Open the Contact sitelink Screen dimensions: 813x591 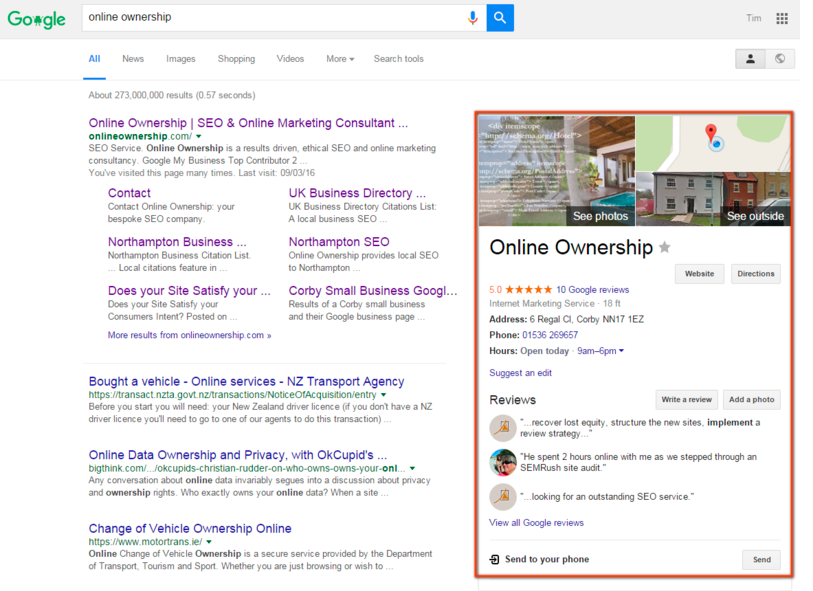[x=129, y=193]
